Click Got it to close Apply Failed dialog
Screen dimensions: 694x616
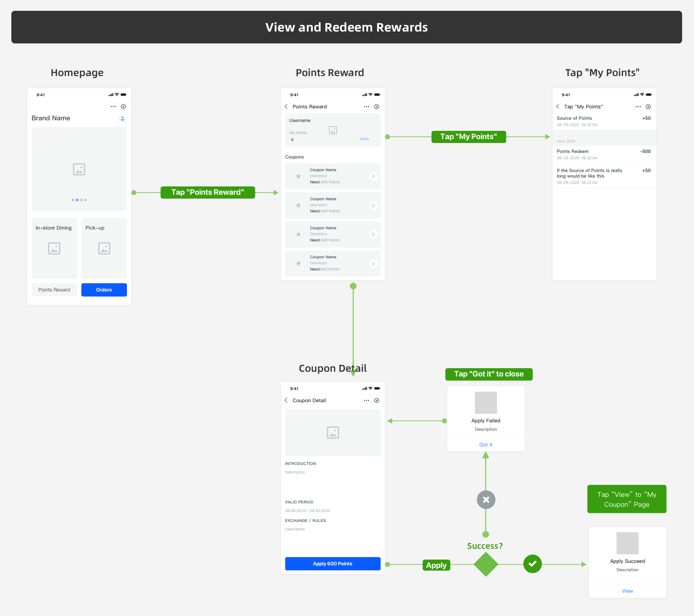(x=485, y=444)
